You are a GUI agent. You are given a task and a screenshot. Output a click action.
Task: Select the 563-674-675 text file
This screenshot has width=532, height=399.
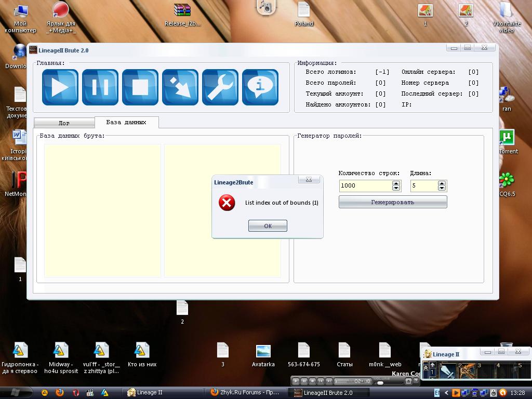[x=303, y=355]
